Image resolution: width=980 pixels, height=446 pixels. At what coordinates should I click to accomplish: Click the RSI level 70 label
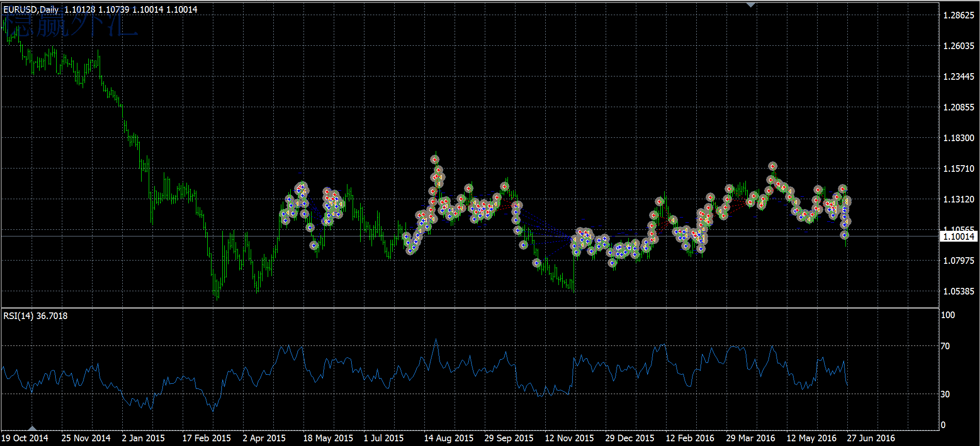click(945, 346)
